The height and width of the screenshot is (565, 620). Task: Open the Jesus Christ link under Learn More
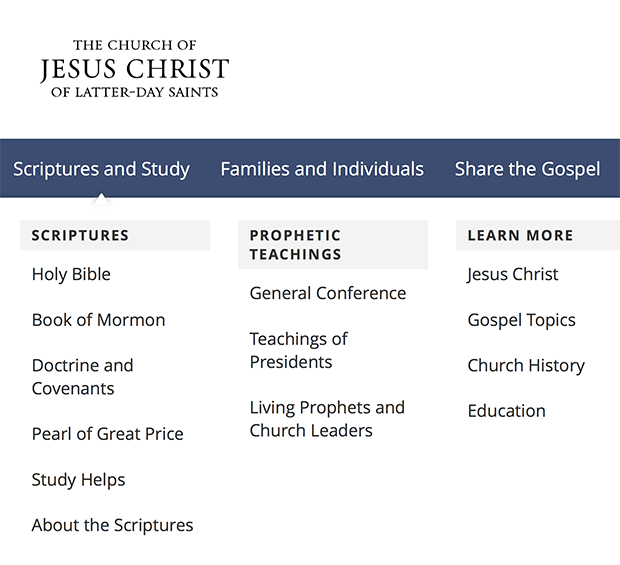pos(512,274)
